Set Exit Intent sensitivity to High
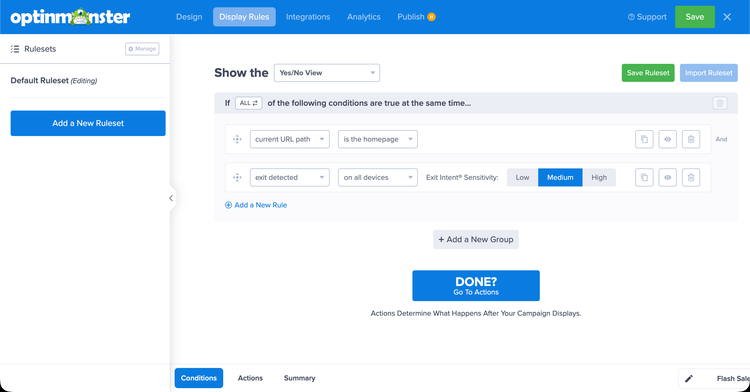 tap(599, 177)
